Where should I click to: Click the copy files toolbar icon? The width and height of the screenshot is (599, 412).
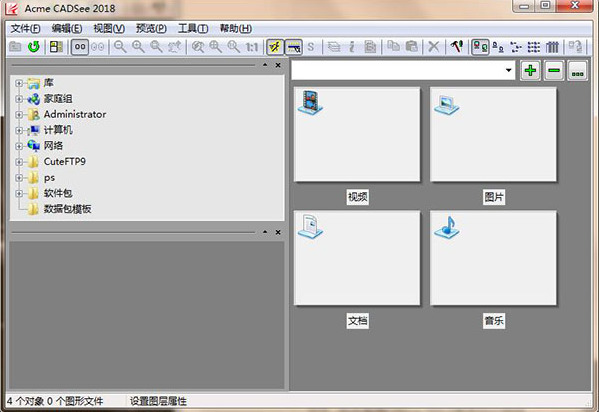coord(393,47)
